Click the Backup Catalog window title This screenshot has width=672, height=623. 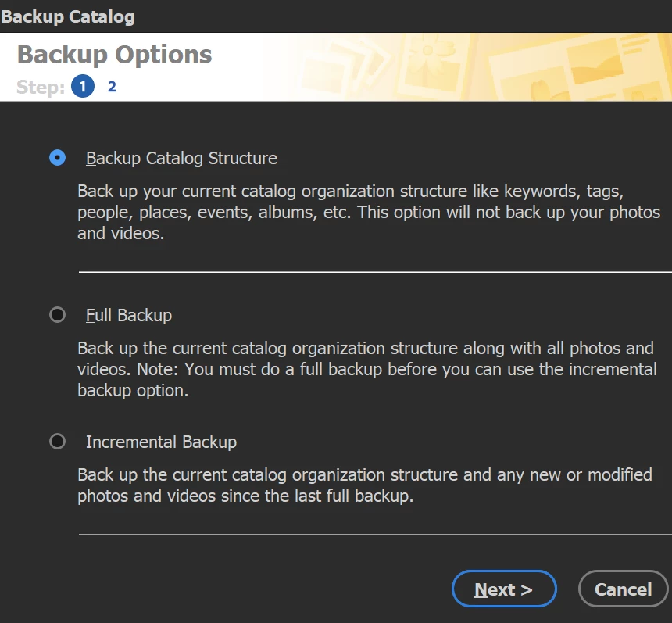(68, 16)
